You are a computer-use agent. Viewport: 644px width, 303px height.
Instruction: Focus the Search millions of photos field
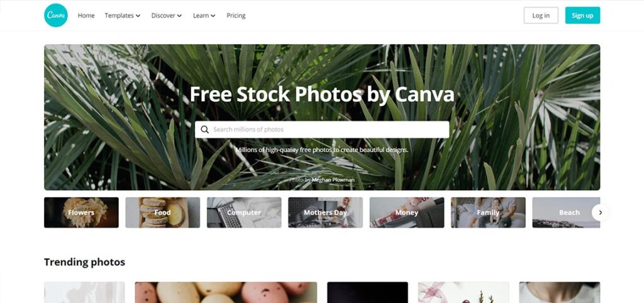click(322, 130)
